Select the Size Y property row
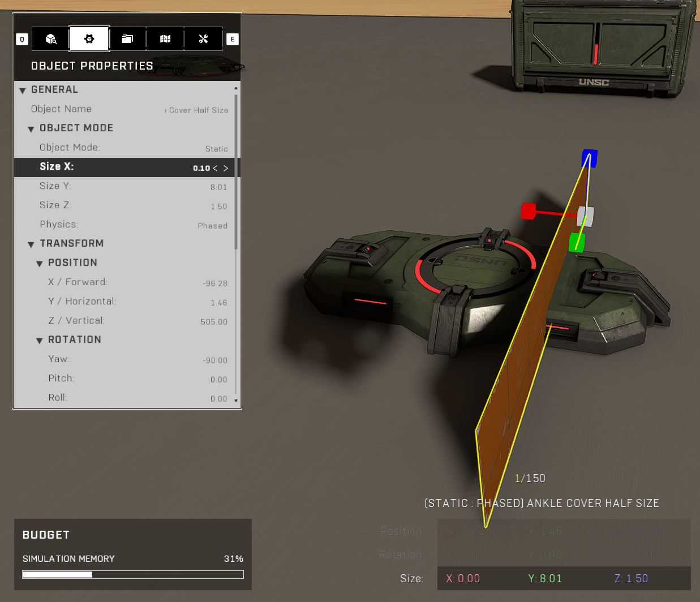Viewport: 700px width, 602px height. click(x=124, y=186)
